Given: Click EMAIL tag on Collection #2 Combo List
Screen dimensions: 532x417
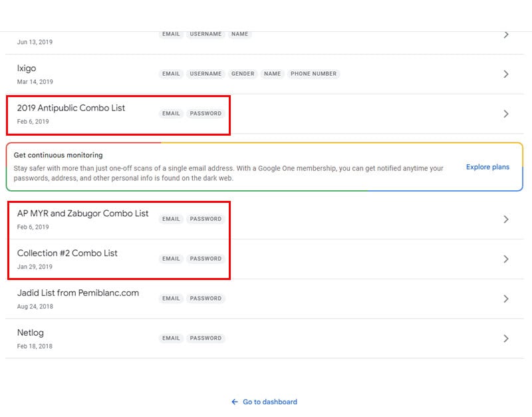Looking at the screenshot, I should [171, 259].
